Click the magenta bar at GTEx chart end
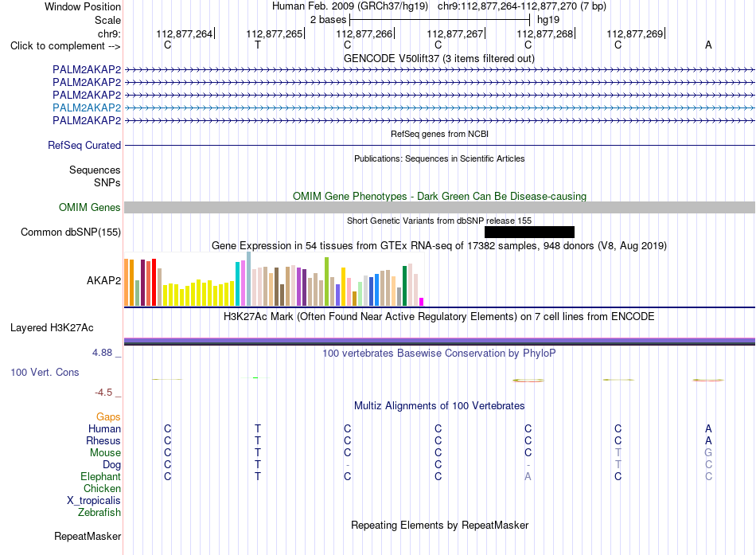This screenshot has height=555, width=756. (x=422, y=302)
